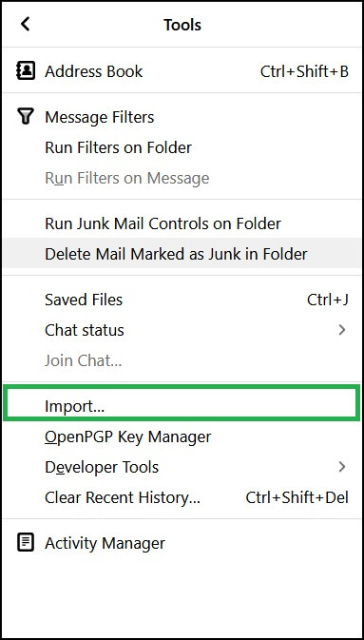Open the Chat status submenu
Screen dimensions: 364x640
(182, 330)
